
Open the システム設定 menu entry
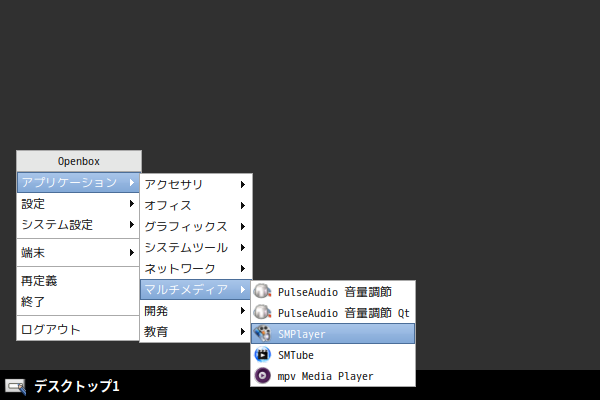coord(78,224)
